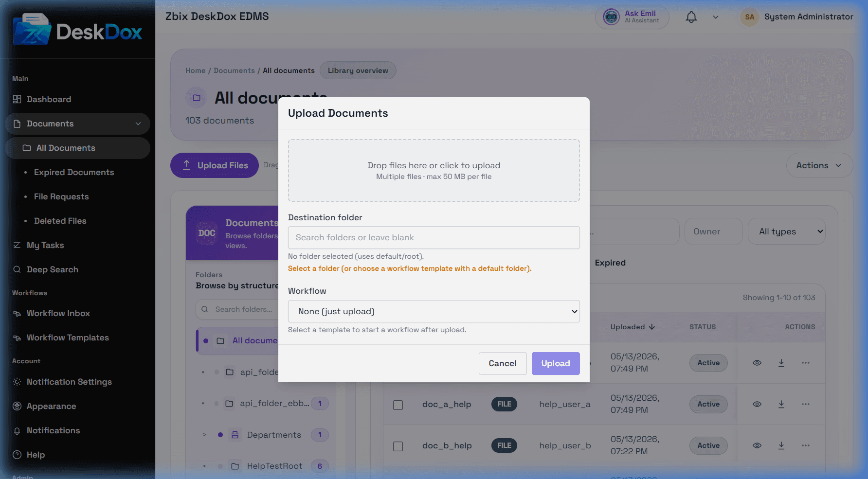Click the Upload button in dialog

coord(556,363)
